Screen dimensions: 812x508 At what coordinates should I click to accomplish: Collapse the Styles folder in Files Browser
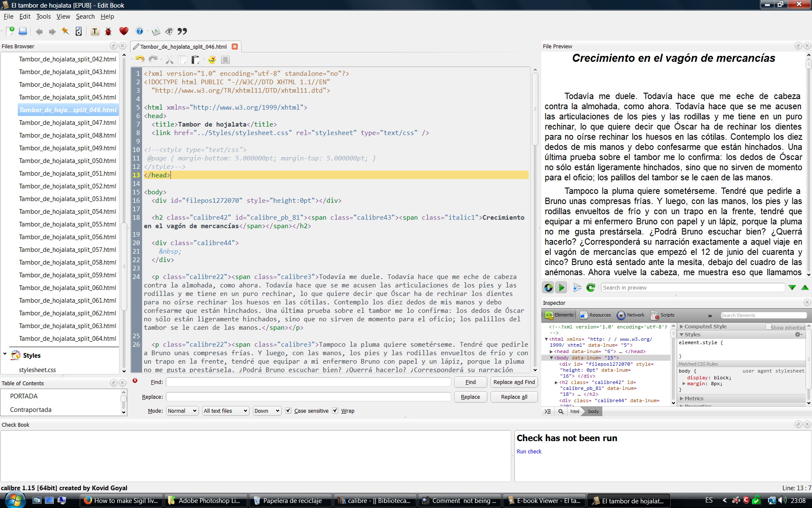coord(5,354)
